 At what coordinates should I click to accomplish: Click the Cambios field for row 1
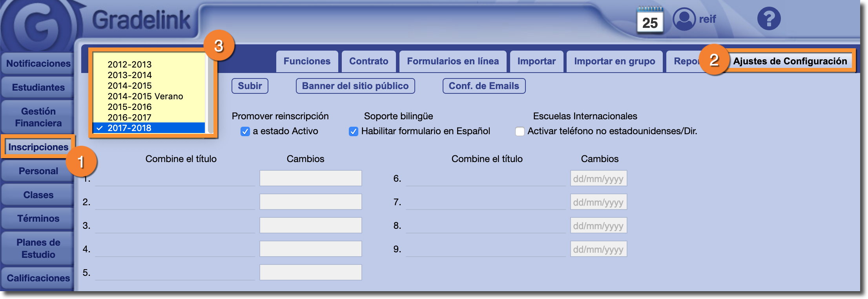click(x=310, y=178)
